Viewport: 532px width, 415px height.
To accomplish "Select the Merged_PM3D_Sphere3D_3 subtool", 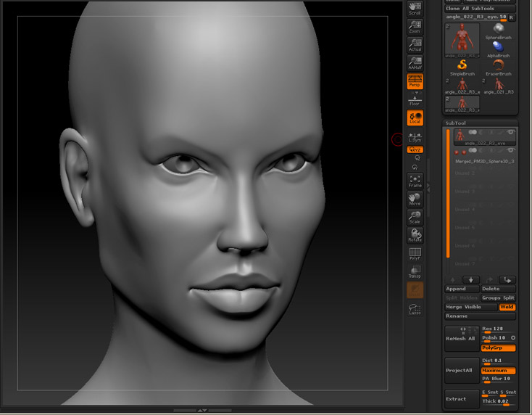I will (485, 155).
